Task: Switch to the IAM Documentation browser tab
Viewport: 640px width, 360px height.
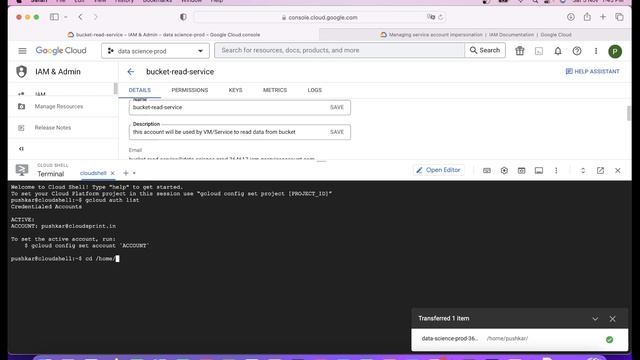Action: (476, 35)
